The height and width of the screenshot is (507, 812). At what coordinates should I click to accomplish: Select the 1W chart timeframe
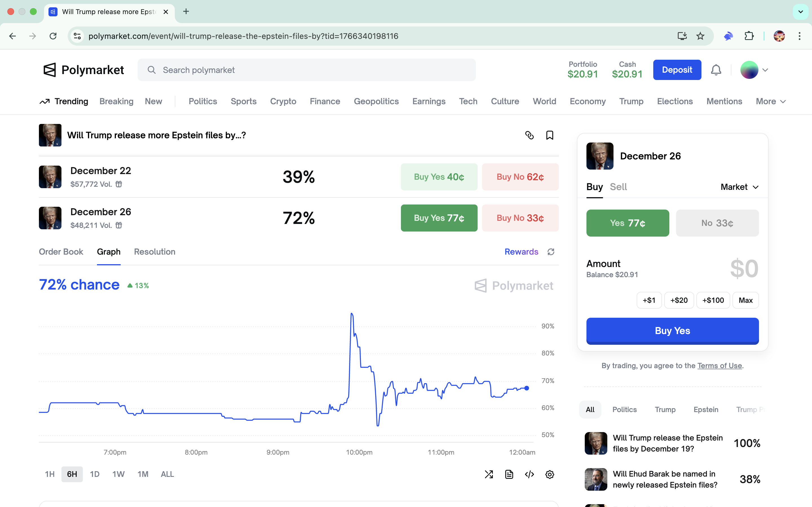pos(118,474)
